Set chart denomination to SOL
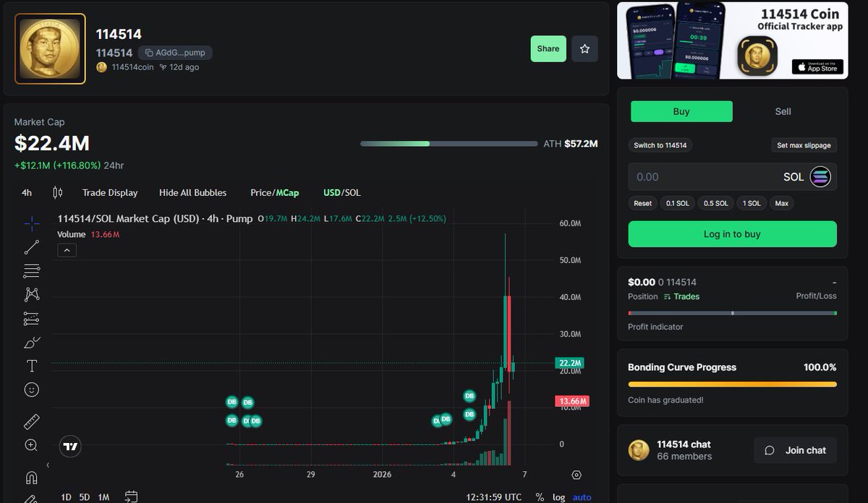Image resolution: width=868 pixels, height=503 pixels. tap(353, 192)
